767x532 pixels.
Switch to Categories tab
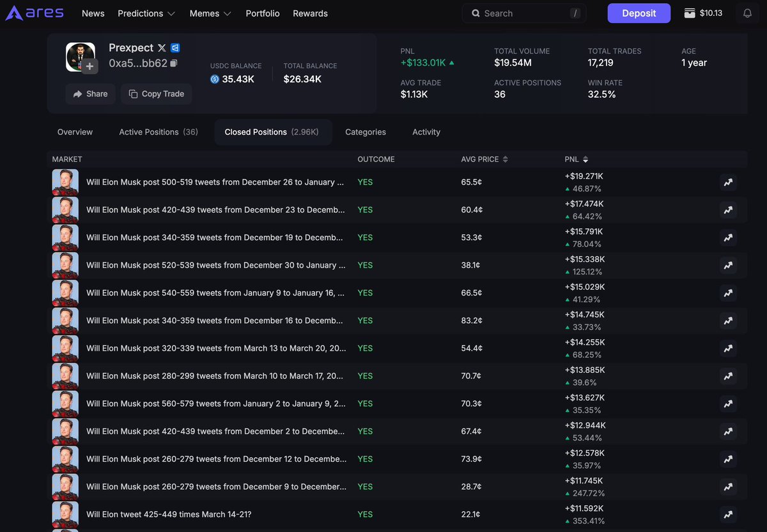coord(366,132)
